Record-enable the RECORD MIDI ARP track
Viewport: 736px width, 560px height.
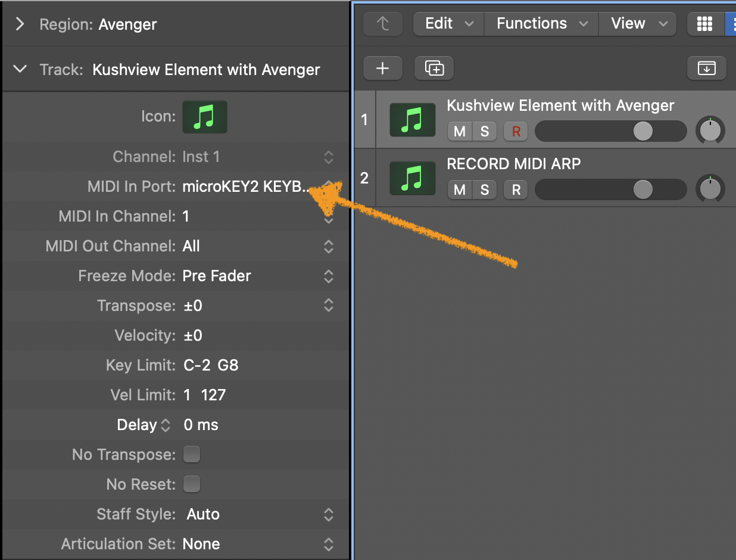point(516,189)
